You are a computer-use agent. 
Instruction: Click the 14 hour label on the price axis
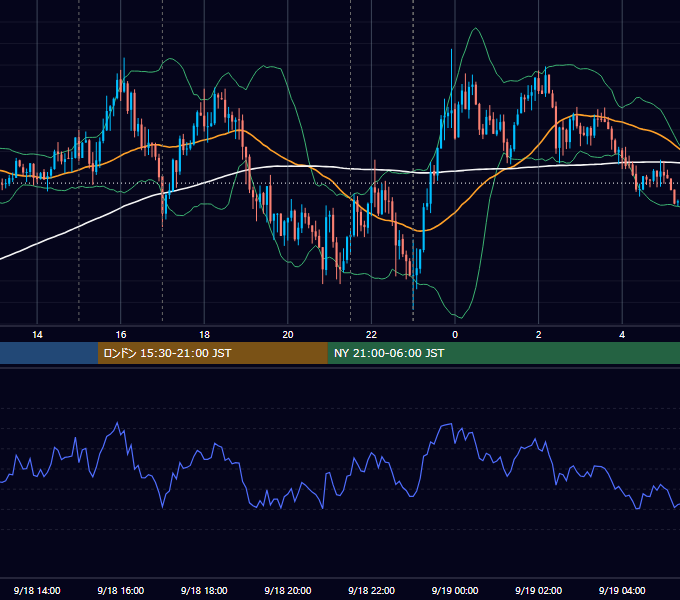(37, 335)
